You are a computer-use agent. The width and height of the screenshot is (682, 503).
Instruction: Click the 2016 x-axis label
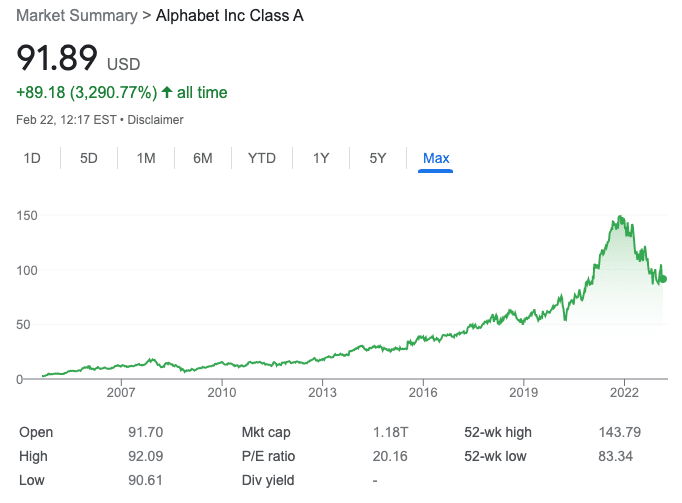(x=423, y=395)
